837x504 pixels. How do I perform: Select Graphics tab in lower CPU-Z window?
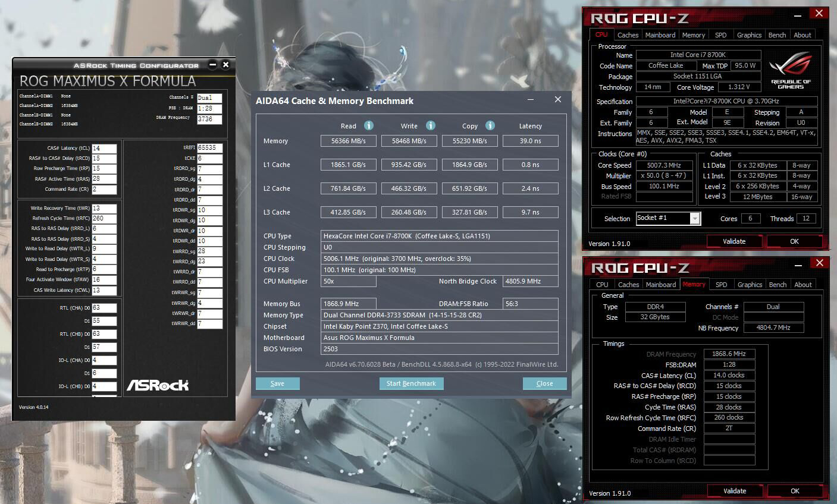[750, 285]
